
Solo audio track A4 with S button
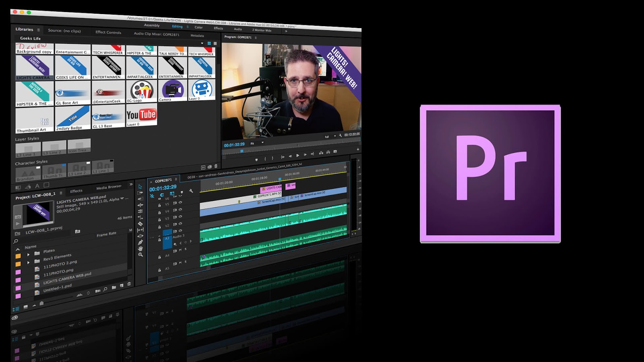[186, 249]
